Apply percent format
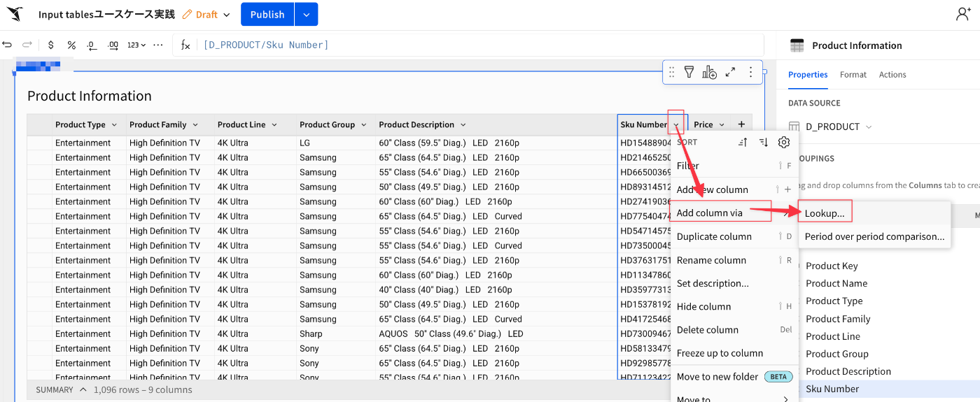Image resolution: width=980 pixels, height=402 pixels. (x=71, y=45)
